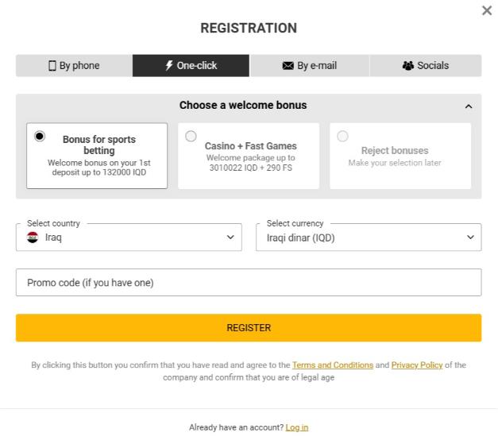This screenshot has width=498, height=448.
Task: Expand the Select currency dropdown
Action: coord(369,237)
